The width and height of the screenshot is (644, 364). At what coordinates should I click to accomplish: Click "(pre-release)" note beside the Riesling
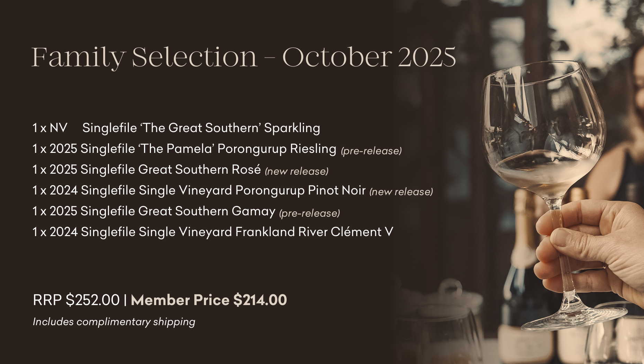[371, 151]
